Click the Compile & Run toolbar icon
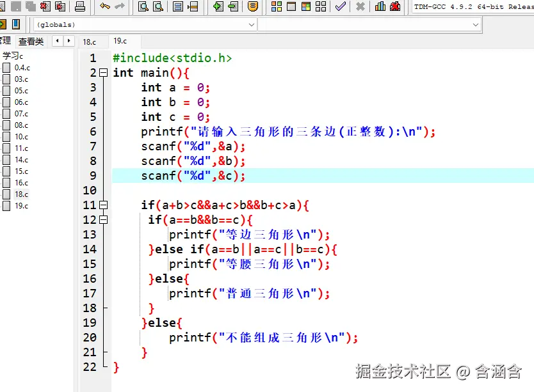 306,6
